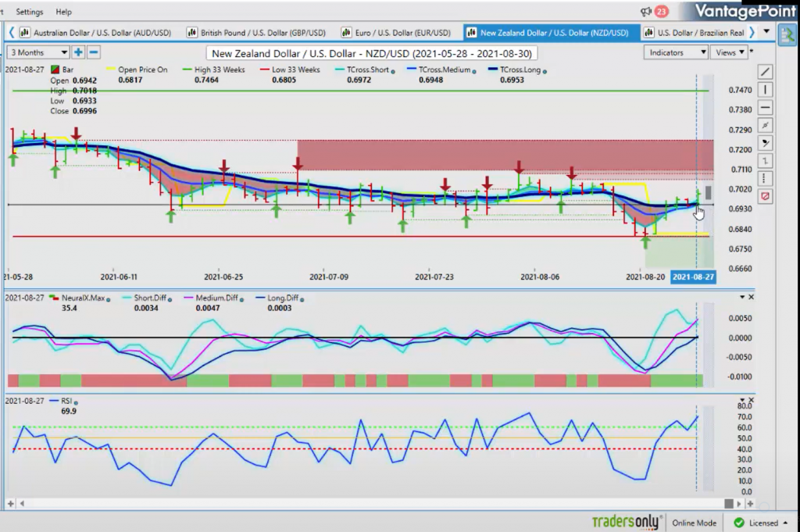
Task: Click the bottom-right plus icon by scrollbar
Action: click(750, 503)
